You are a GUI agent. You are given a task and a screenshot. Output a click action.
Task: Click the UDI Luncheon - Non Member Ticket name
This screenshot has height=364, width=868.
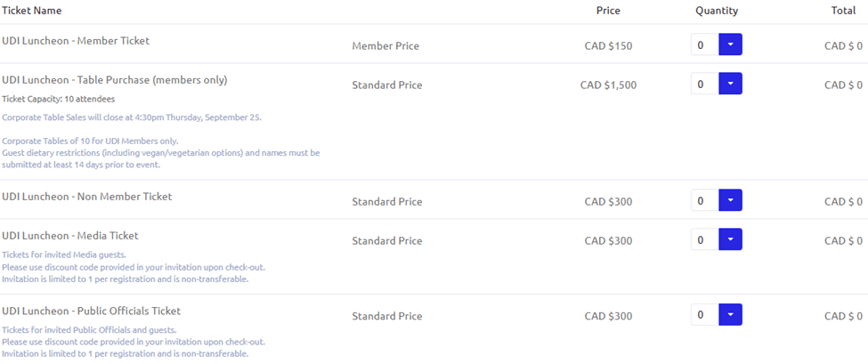(x=87, y=197)
